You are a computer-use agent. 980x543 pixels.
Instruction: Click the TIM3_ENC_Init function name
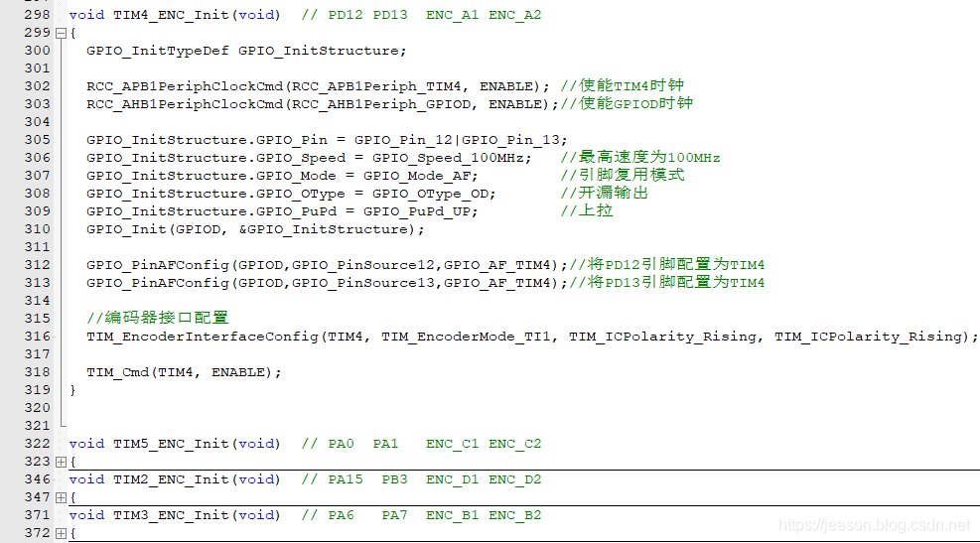tap(171, 515)
